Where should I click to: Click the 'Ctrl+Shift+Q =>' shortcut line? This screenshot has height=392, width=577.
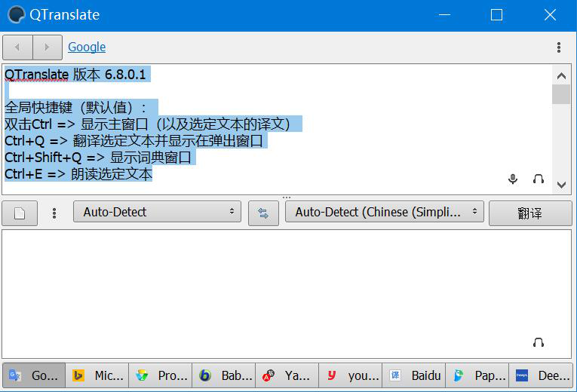98,158
